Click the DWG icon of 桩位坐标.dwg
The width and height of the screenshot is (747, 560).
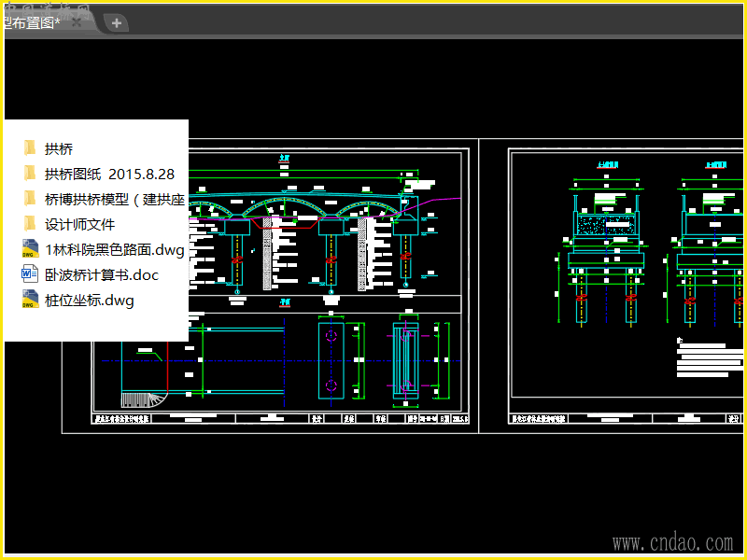(x=30, y=300)
